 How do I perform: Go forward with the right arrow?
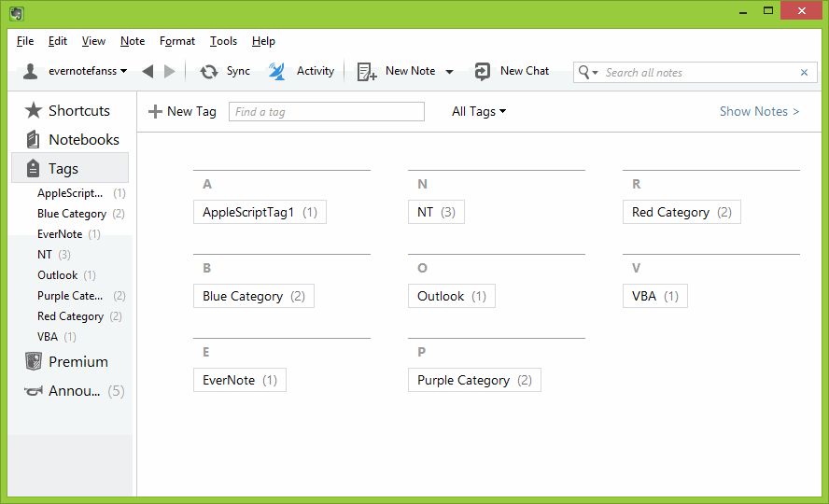(x=170, y=71)
